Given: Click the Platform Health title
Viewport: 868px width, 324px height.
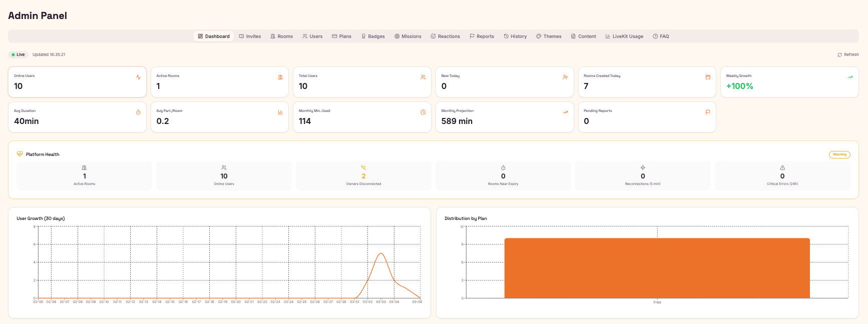Looking at the screenshot, I should (43, 154).
